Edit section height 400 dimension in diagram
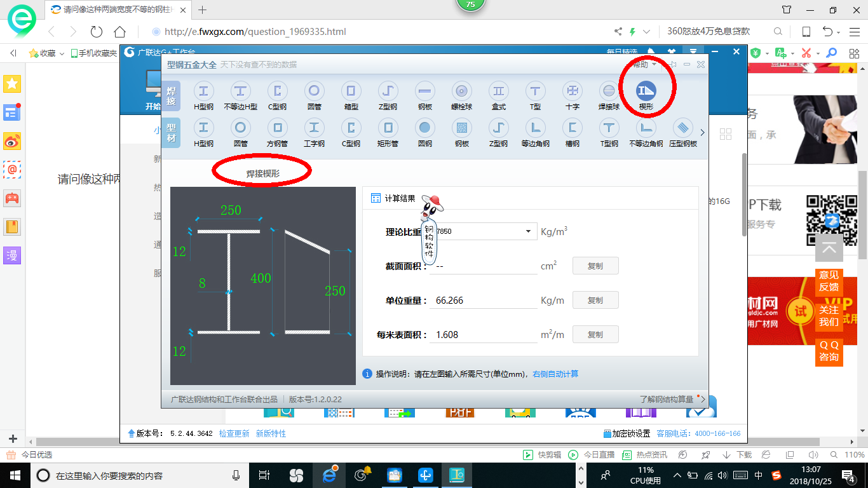This screenshot has height=488, width=868. (261, 278)
